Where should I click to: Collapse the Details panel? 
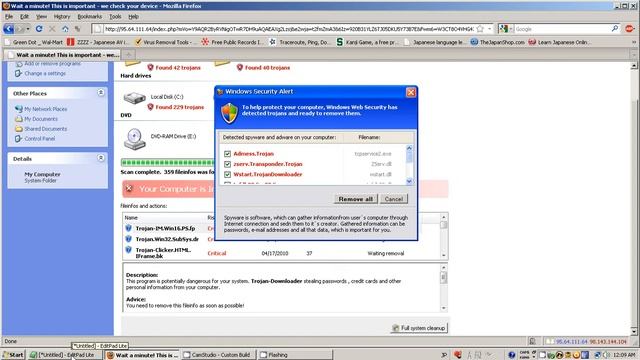coord(101,158)
